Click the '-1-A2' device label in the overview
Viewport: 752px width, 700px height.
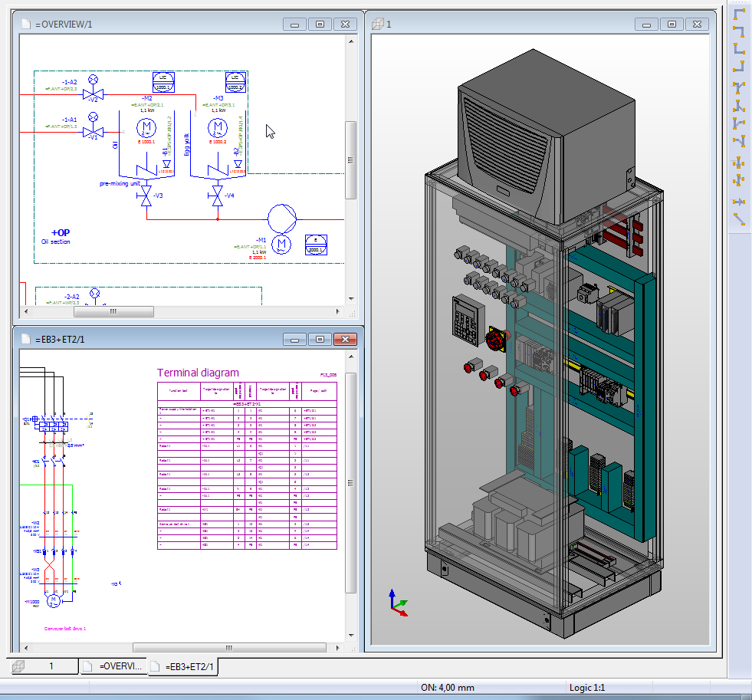coord(70,82)
